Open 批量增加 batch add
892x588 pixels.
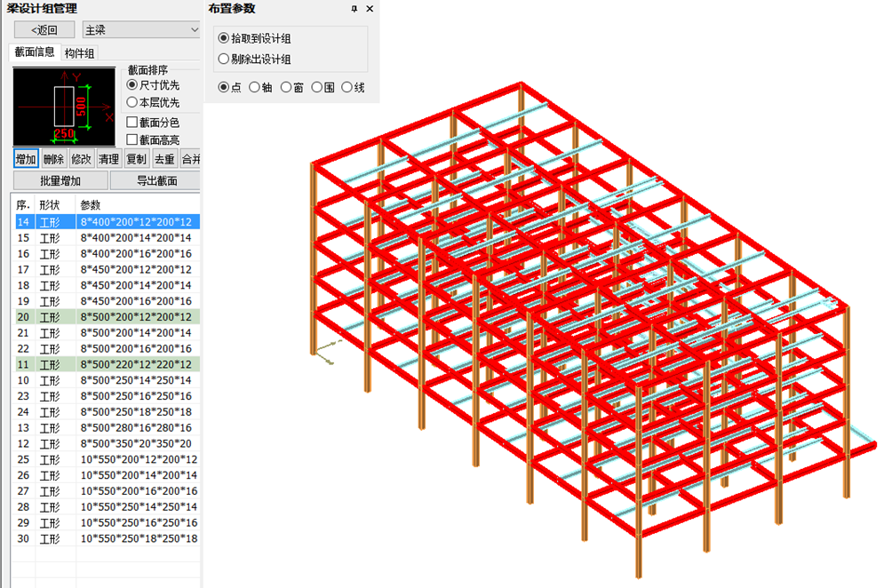pyautogui.click(x=60, y=181)
